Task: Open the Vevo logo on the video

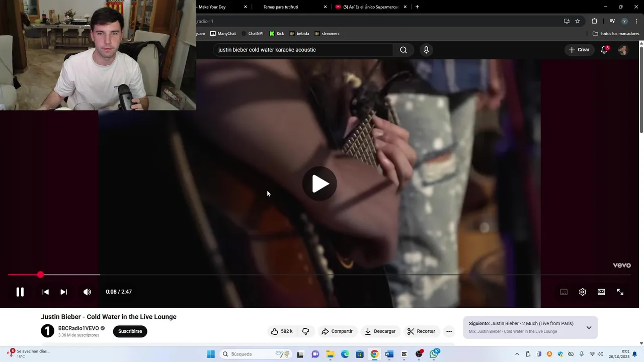Action: [621, 265]
